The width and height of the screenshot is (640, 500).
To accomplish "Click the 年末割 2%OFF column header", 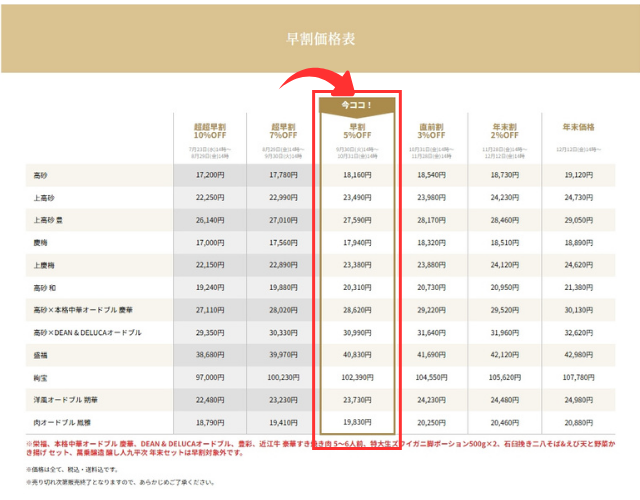I will 503,131.
